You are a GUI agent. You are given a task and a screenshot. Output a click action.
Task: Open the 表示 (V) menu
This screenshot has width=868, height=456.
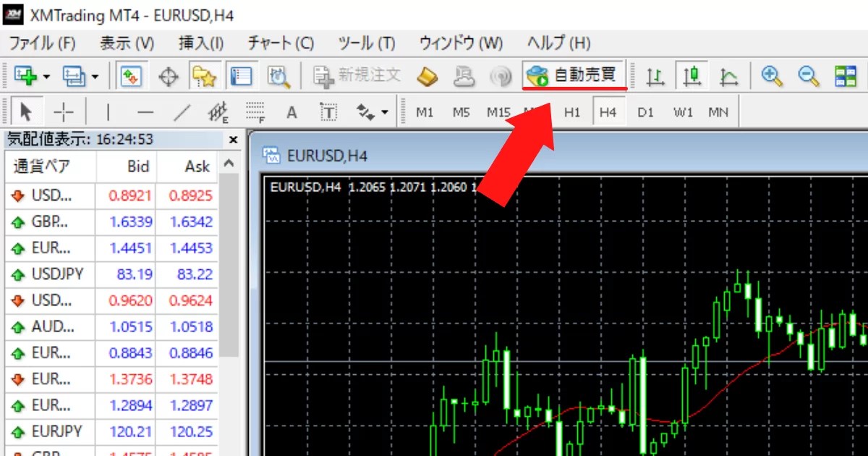click(127, 43)
